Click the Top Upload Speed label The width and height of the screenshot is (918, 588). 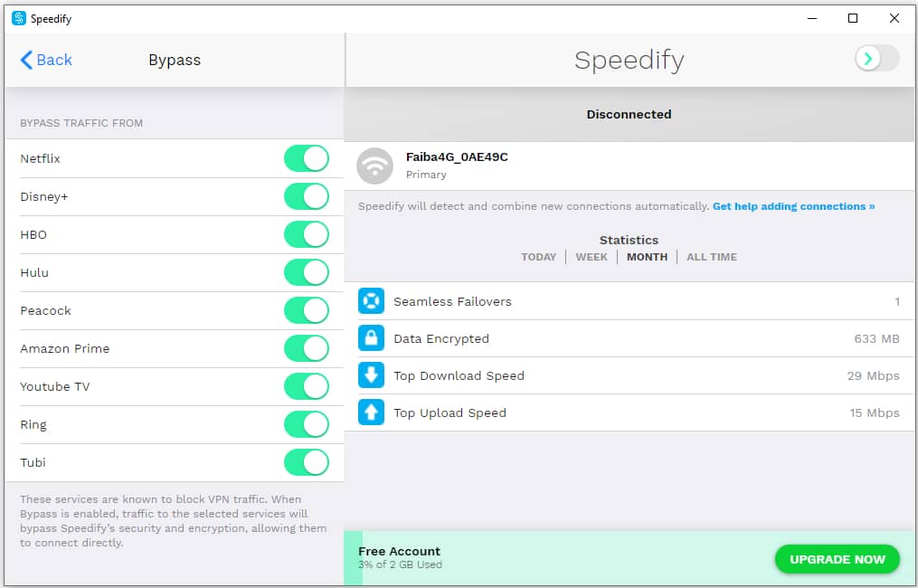coord(450,413)
